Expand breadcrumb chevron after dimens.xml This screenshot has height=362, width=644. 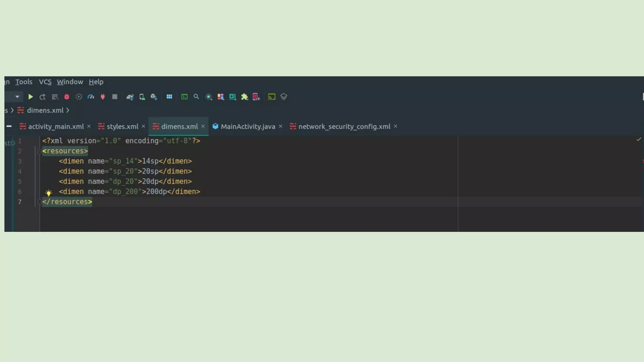point(68,111)
